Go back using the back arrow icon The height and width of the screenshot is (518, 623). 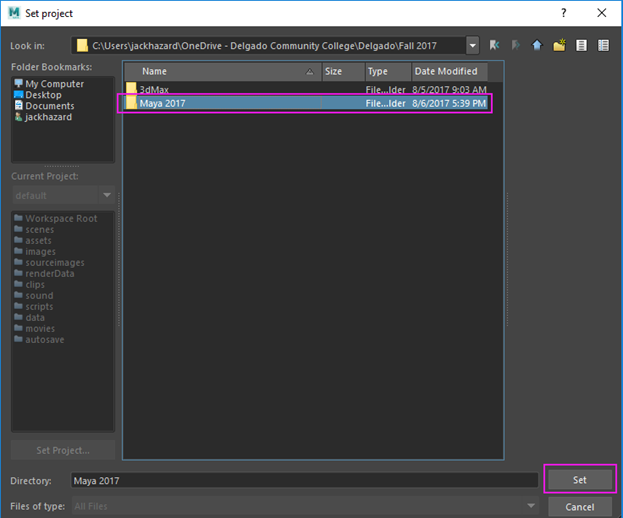point(494,45)
